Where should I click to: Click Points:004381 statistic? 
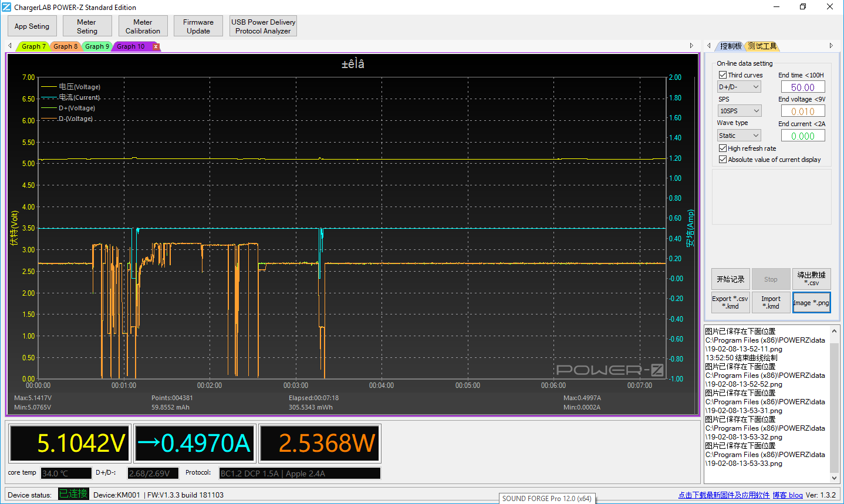172,398
